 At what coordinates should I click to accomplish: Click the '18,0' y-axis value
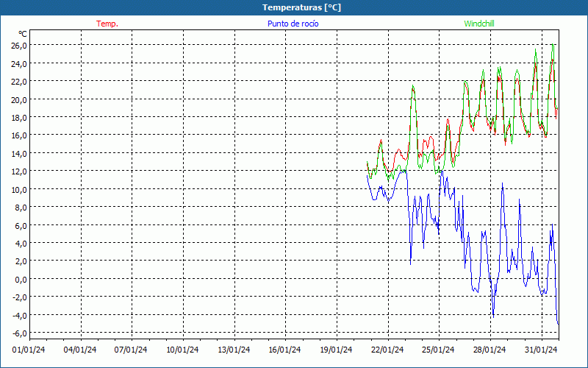(20, 118)
